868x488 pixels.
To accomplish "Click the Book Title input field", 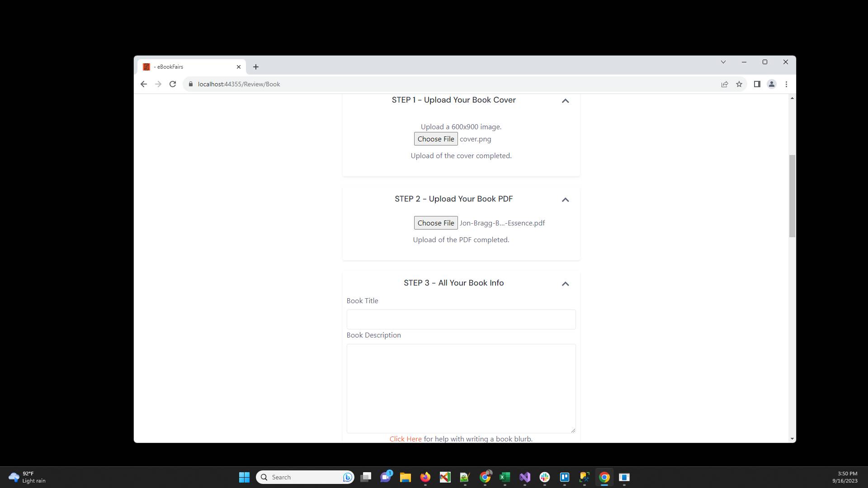I will (x=461, y=319).
